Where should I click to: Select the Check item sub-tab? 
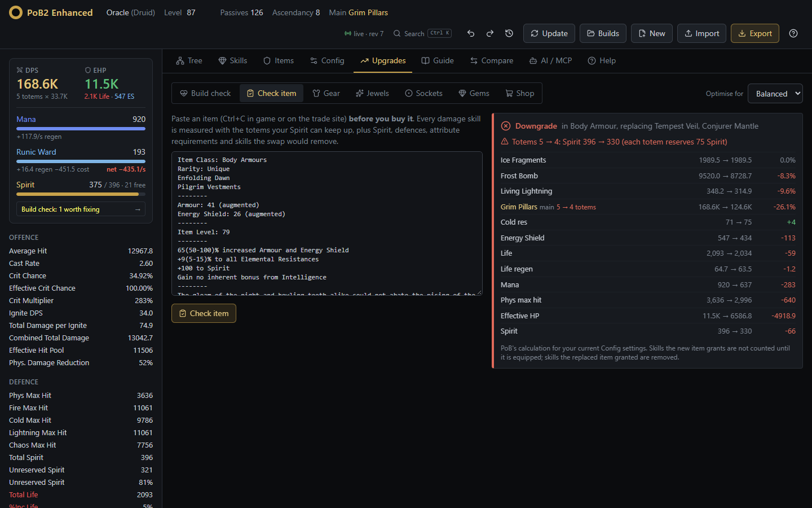click(x=272, y=93)
